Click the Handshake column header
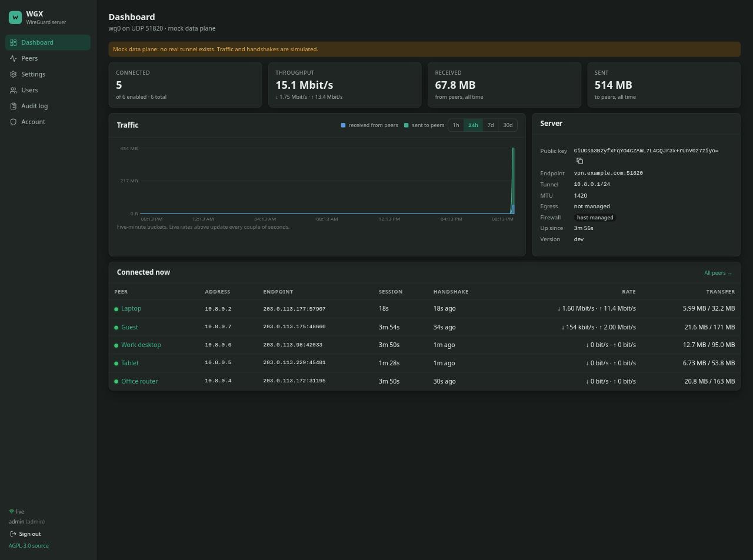Viewport: 753px width, 560px height. pos(451,292)
